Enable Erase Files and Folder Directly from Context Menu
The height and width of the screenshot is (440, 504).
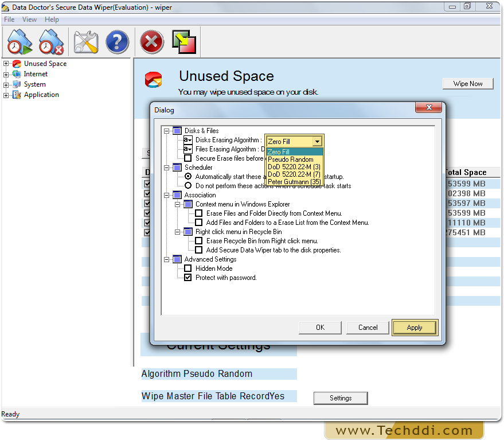tap(199, 213)
